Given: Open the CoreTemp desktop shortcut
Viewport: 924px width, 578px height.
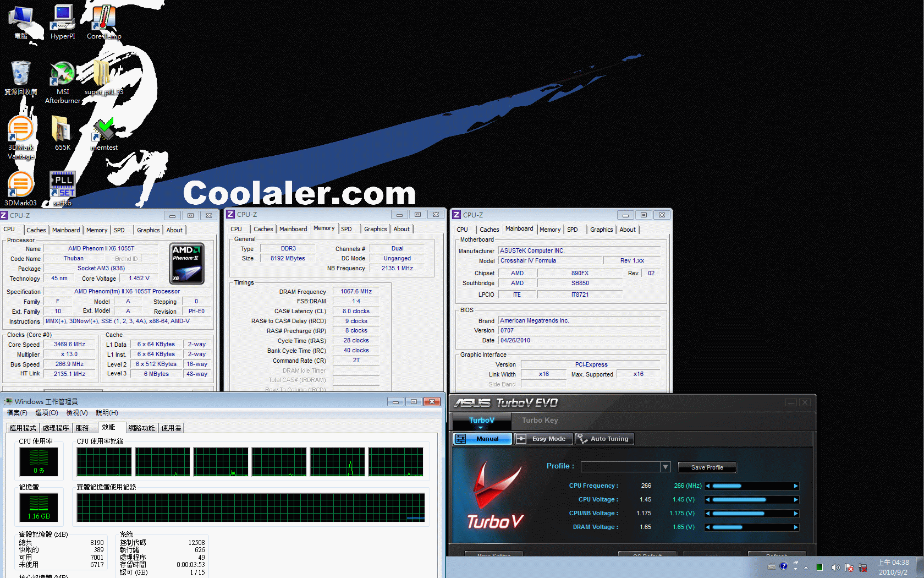Looking at the screenshot, I should click(x=104, y=22).
